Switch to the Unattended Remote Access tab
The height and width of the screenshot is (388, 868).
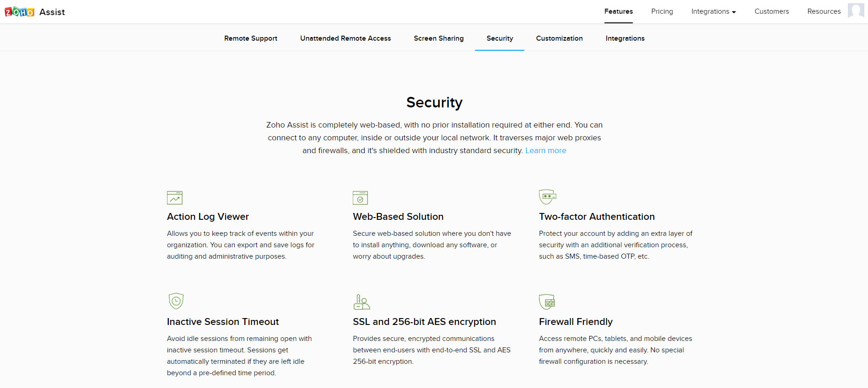tap(345, 38)
